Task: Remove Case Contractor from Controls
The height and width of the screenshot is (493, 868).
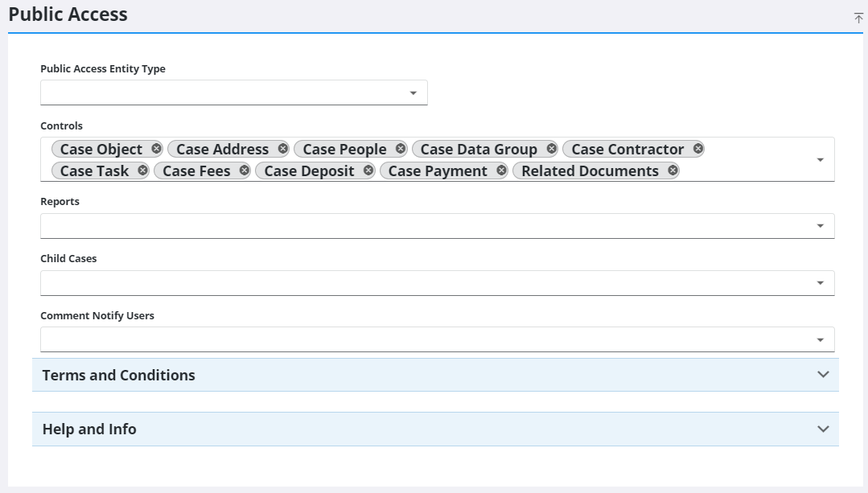Action: click(x=697, y=149)
